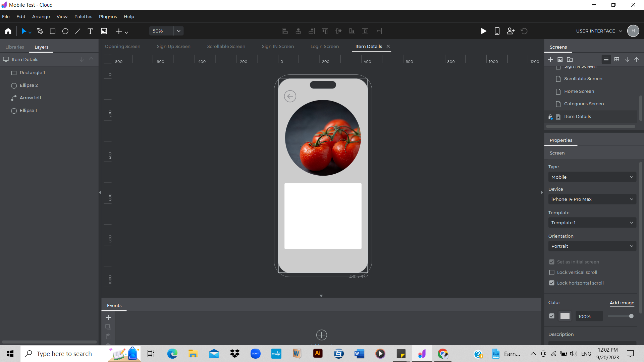The height and width of the screenshot is (362, 644).
Task: Select the Ellipse shape tool
Action: pos(65,31)
